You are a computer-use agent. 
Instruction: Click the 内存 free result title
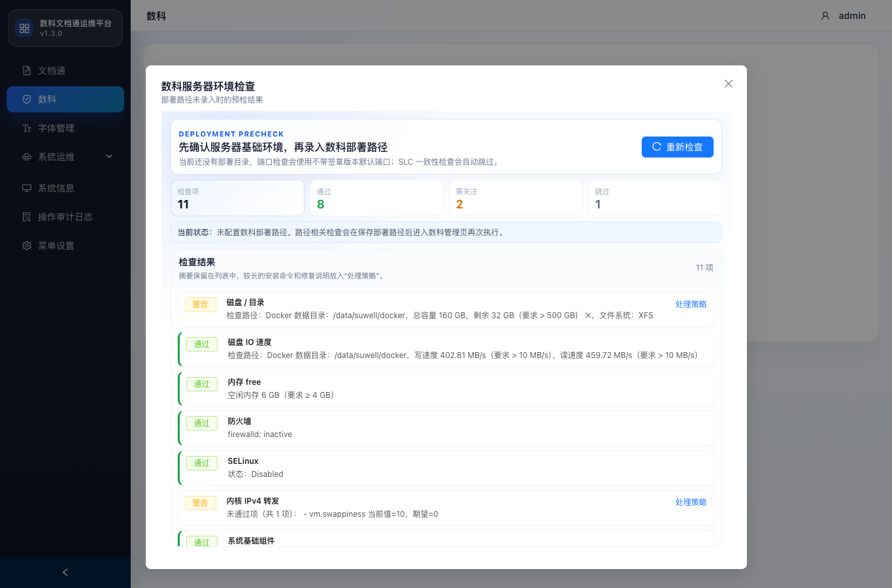point(244,382)
